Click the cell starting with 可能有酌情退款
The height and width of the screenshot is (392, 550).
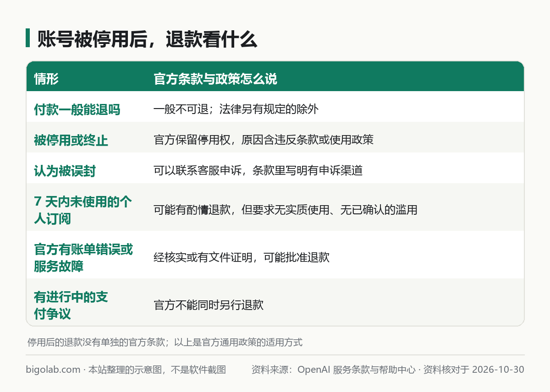(286, 210)
